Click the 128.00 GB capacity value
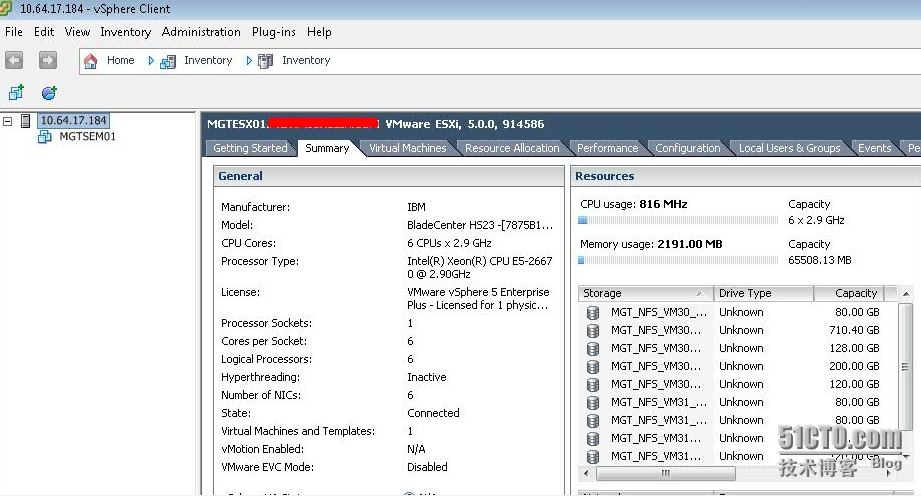This screenshot has height=496, width=921. click(x=854, y=348)
